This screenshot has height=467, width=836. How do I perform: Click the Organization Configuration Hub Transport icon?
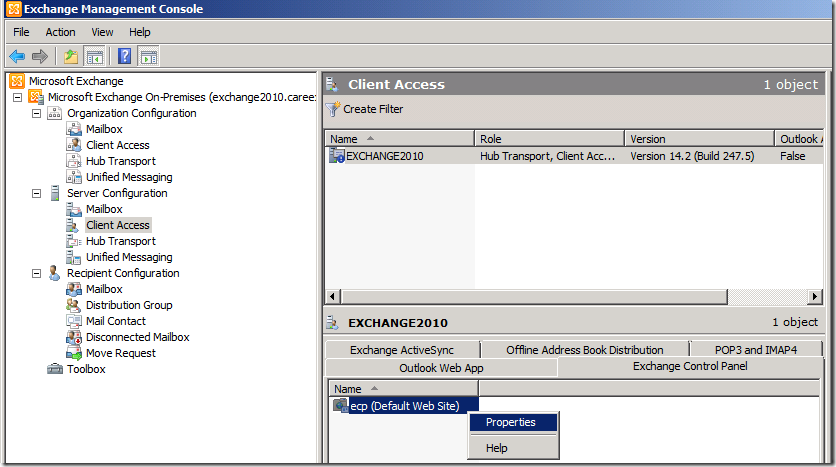[x=74, y=161]
